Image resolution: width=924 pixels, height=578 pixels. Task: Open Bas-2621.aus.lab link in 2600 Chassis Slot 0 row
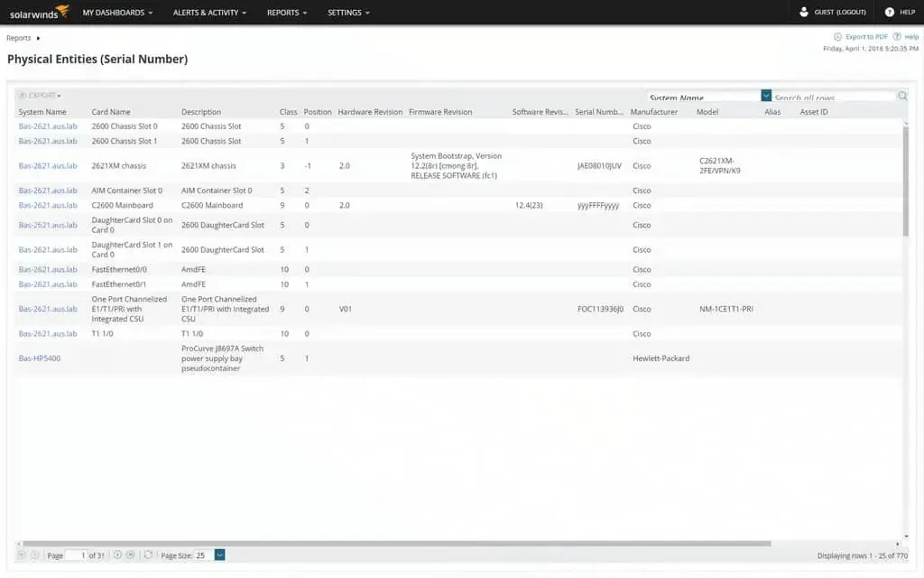coord(48,126)
